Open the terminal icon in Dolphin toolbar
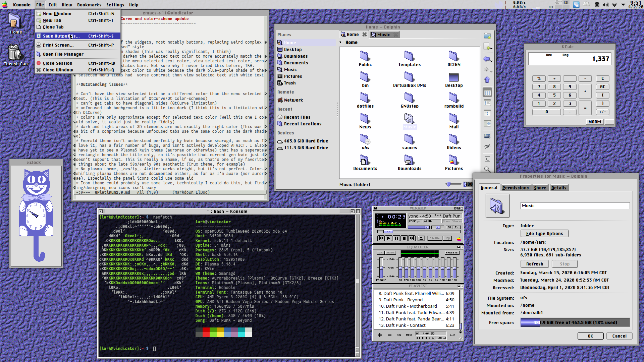 [487, 159]
